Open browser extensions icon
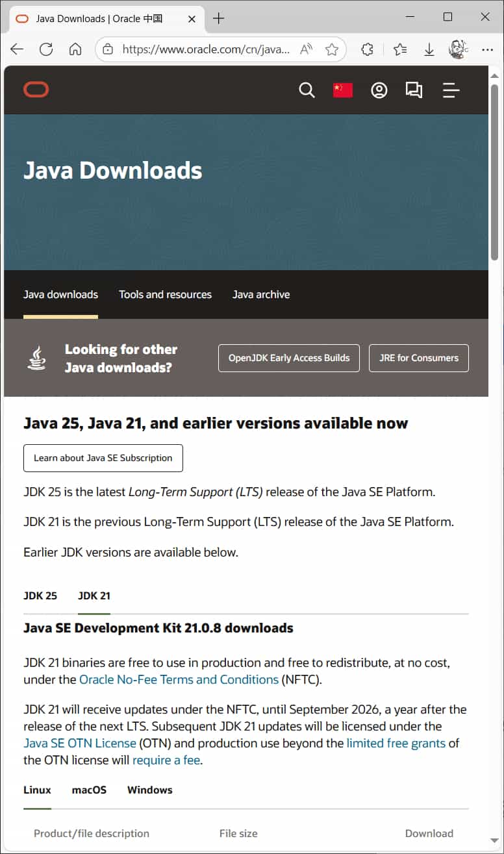 tap(367, 49)
